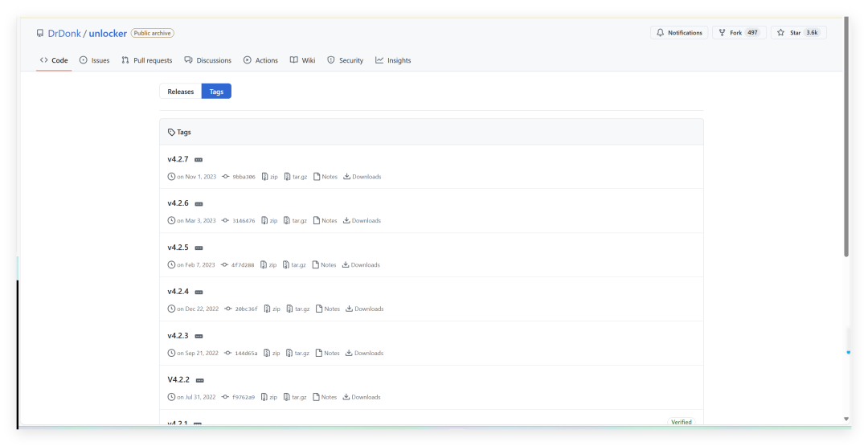Open the Security tab

point(346,60)
